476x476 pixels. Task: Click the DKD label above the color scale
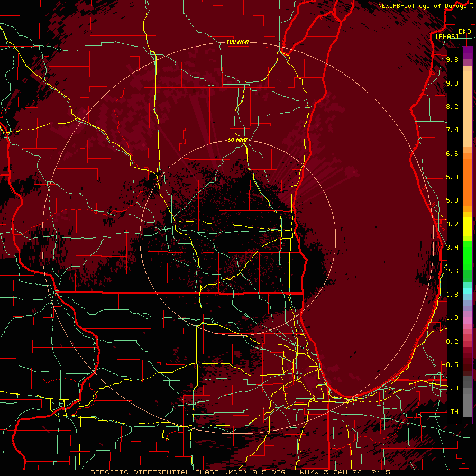point(465,32)
